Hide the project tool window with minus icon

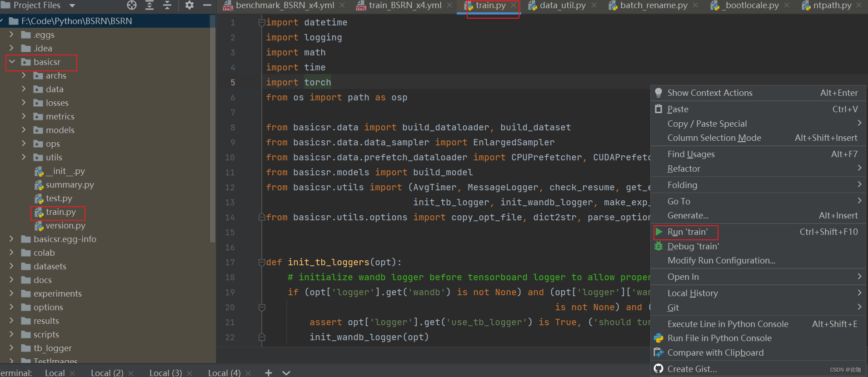tap(207, 5)
